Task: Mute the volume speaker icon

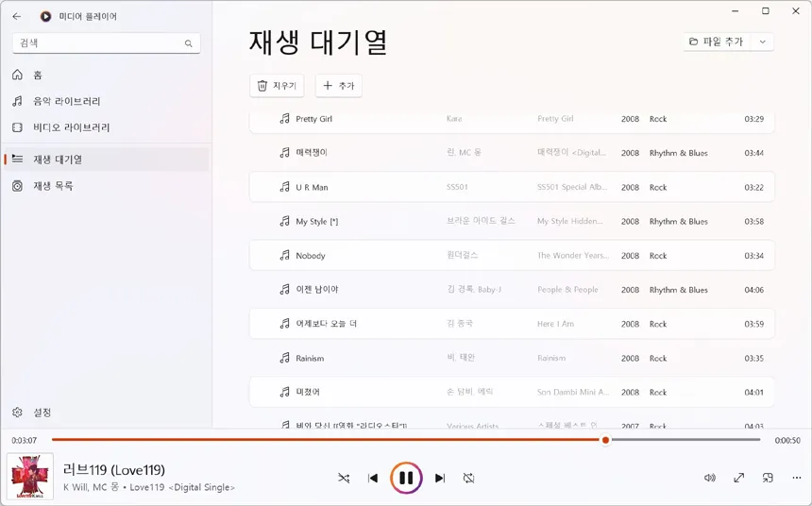Action: pyautogui.click(x=710, y=478)
